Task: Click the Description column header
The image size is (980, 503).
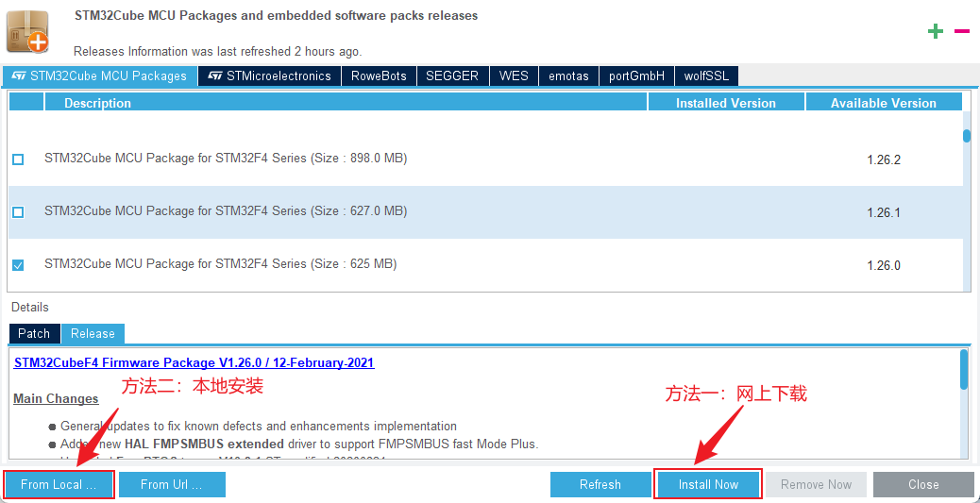Action: coord(346,103)
